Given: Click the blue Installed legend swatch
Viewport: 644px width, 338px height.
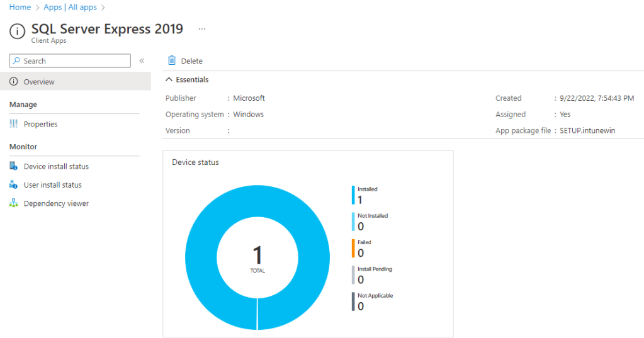Looking at the screenshot, I should (x=353, y=195).
